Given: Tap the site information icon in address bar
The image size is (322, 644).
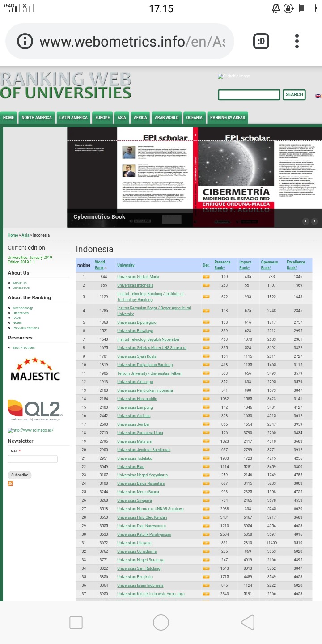Looking at the screenshot, I should (x=25, y=42).
